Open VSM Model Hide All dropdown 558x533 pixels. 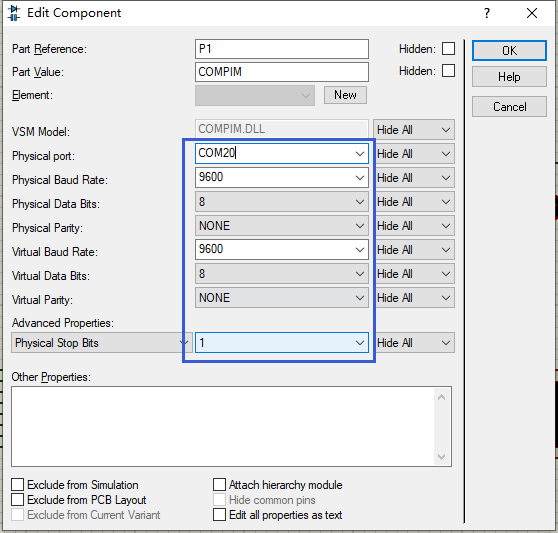414,130
